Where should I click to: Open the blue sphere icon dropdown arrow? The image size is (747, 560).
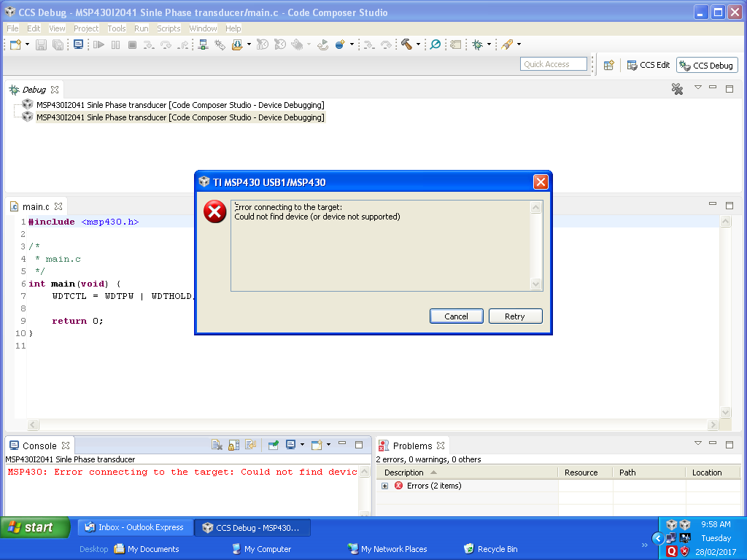click(352, 44)
